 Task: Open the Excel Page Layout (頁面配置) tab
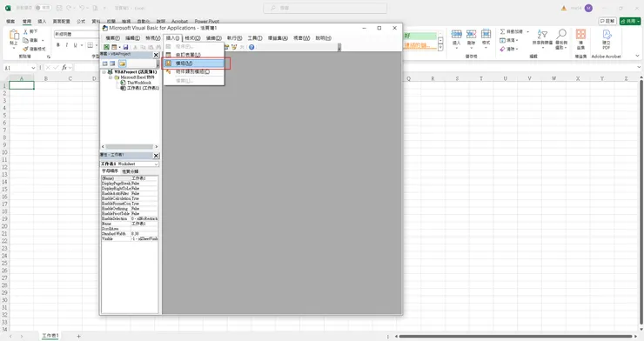(x=61, y=21)
